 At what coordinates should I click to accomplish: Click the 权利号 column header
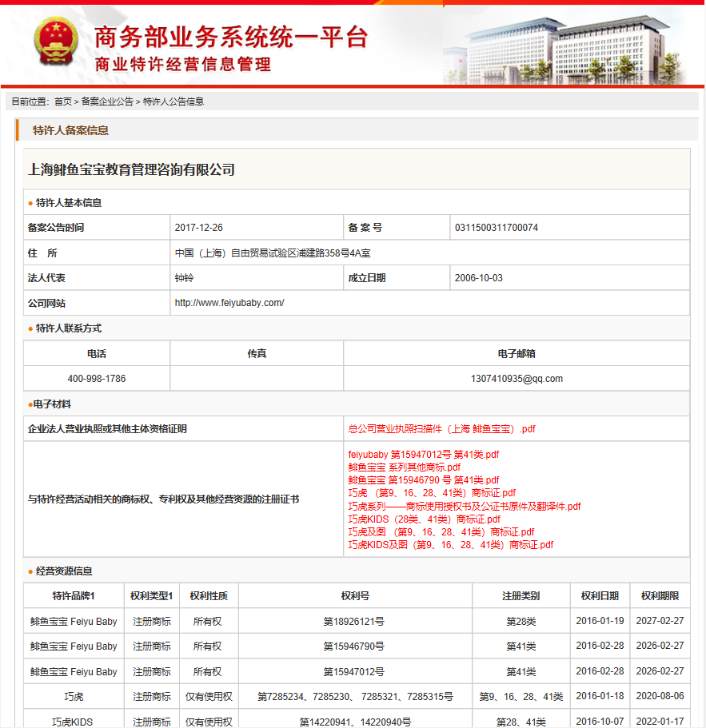(x=355, y=595)
